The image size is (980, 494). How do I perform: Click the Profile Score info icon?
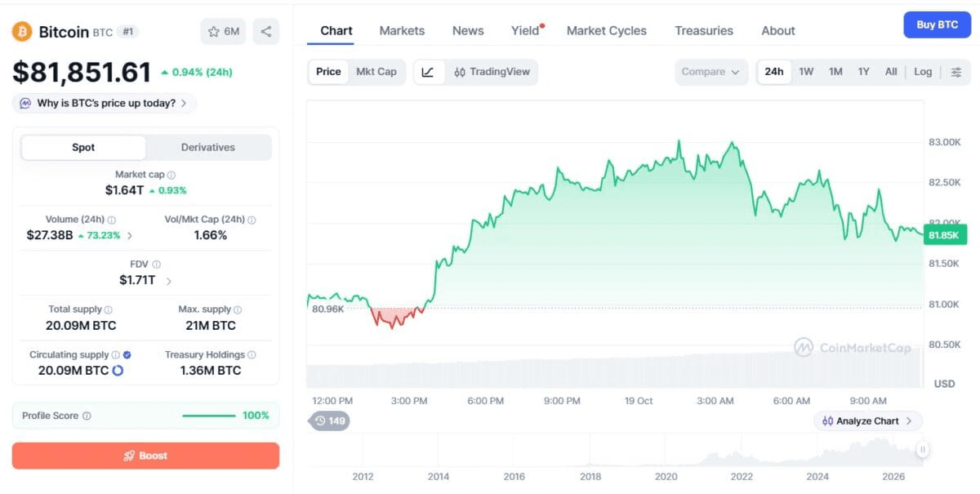pyautogui.click(x=87, y=416)
